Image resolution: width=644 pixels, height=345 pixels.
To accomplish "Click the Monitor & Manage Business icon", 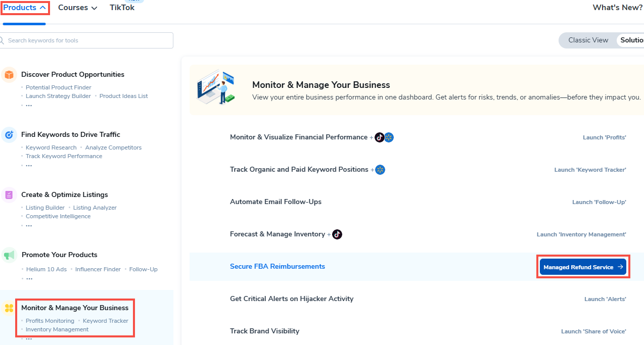I will pos(9,308).
